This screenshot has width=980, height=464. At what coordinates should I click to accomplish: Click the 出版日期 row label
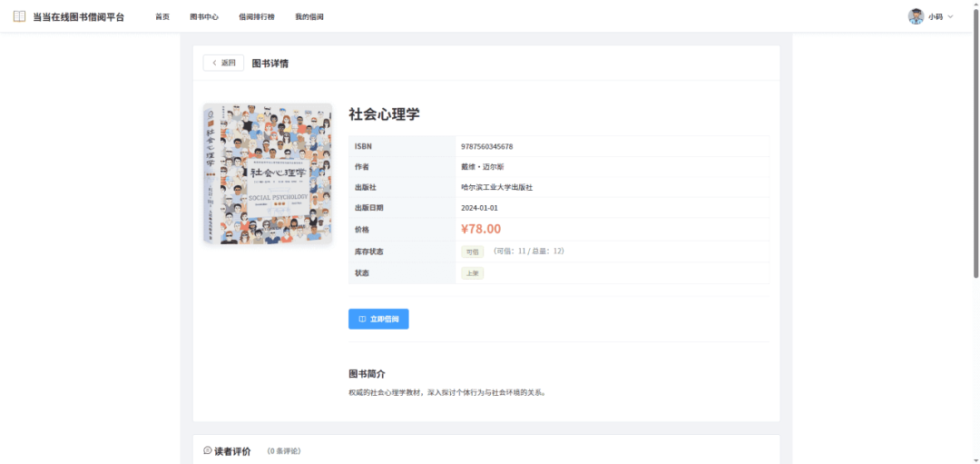[368, 208]
